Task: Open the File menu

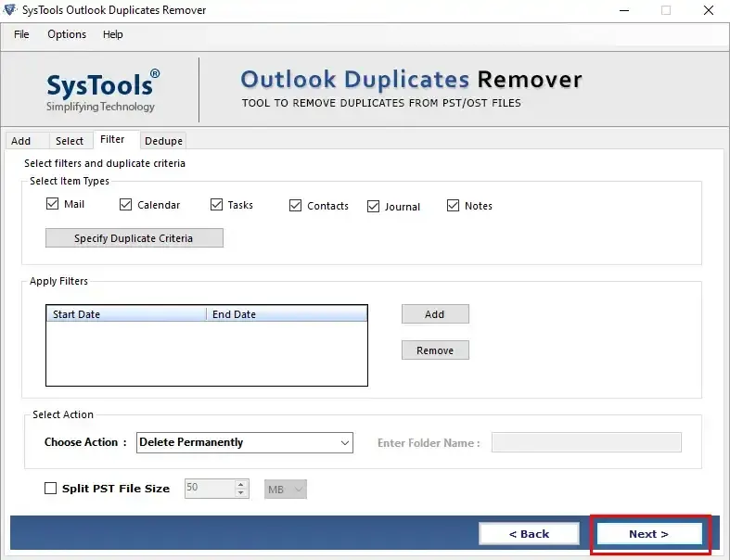Action: coord(21,34)
